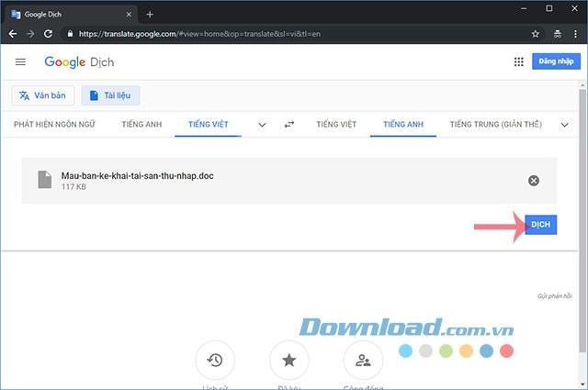588x390 pixels.
Task: Switch to Tài liệu document mode
Action: (x=110, y=95)
